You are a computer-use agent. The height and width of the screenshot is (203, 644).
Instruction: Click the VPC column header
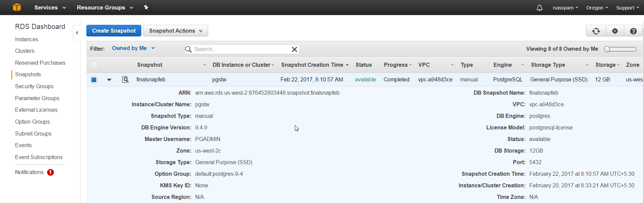click(x=424, y=65)
